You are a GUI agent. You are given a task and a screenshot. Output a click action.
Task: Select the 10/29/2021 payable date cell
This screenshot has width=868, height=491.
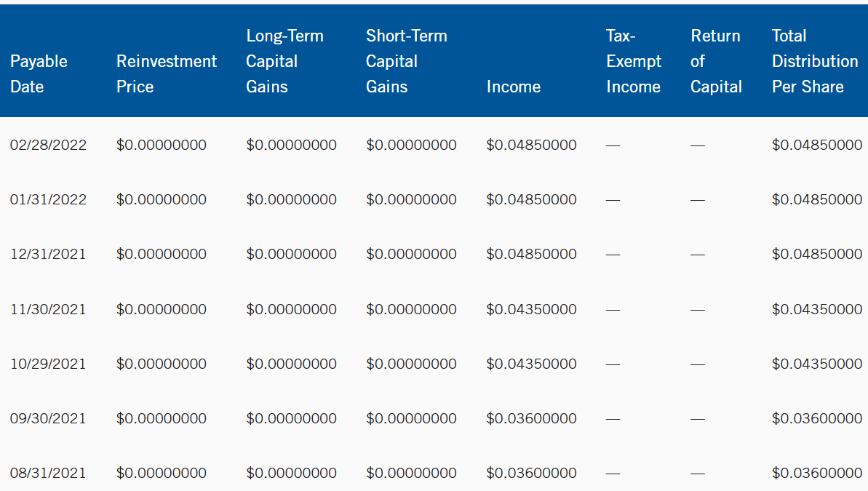point(48,364)
